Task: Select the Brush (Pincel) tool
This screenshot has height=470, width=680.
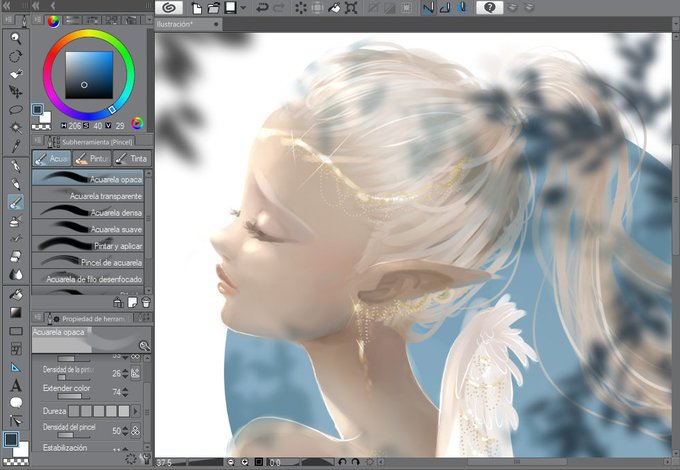Action: 16,202
